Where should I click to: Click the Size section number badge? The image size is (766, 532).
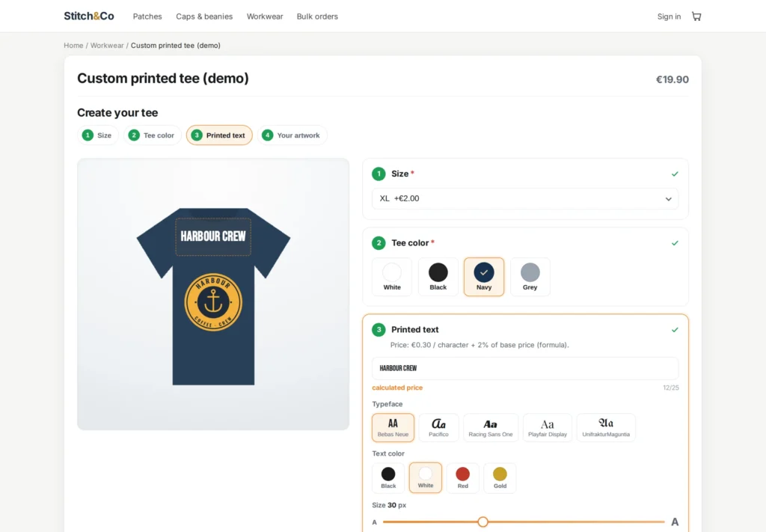coord(379,174)
